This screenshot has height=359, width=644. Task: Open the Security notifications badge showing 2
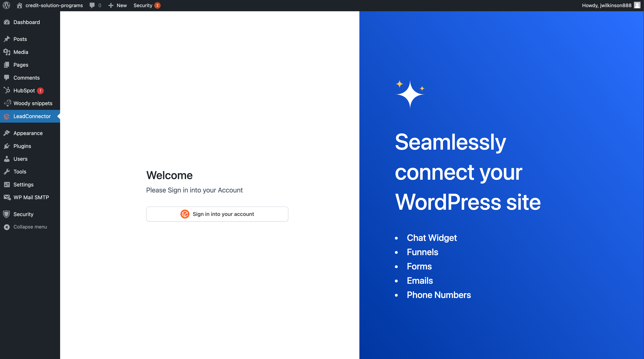pos(157,5)
